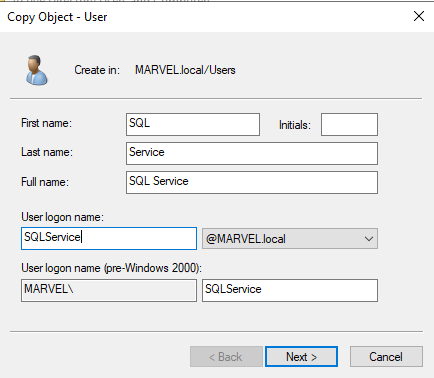Image resolution: width=434 pixels, height=378 pixels.
Task: Select the Full name field
Action: coord(252,182)
